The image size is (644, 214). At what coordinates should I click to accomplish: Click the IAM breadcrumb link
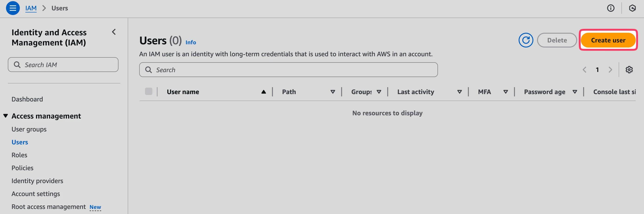(x=31, y=8)
